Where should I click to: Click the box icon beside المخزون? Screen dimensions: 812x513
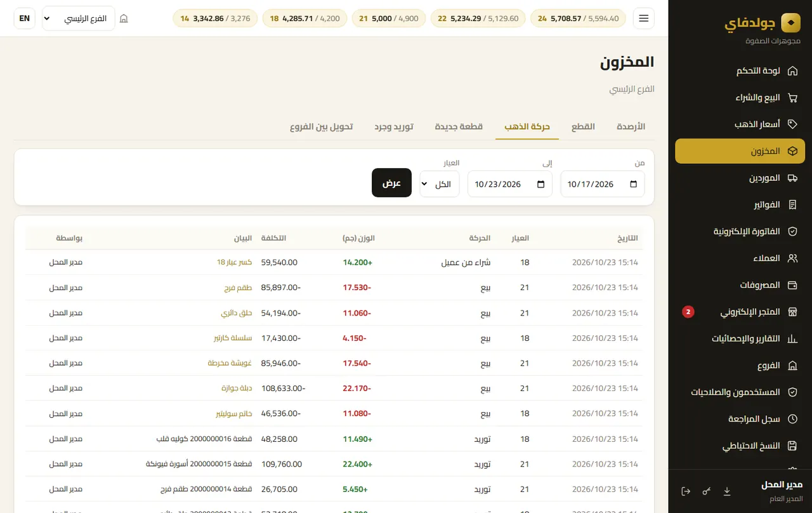tap(792, 152)
